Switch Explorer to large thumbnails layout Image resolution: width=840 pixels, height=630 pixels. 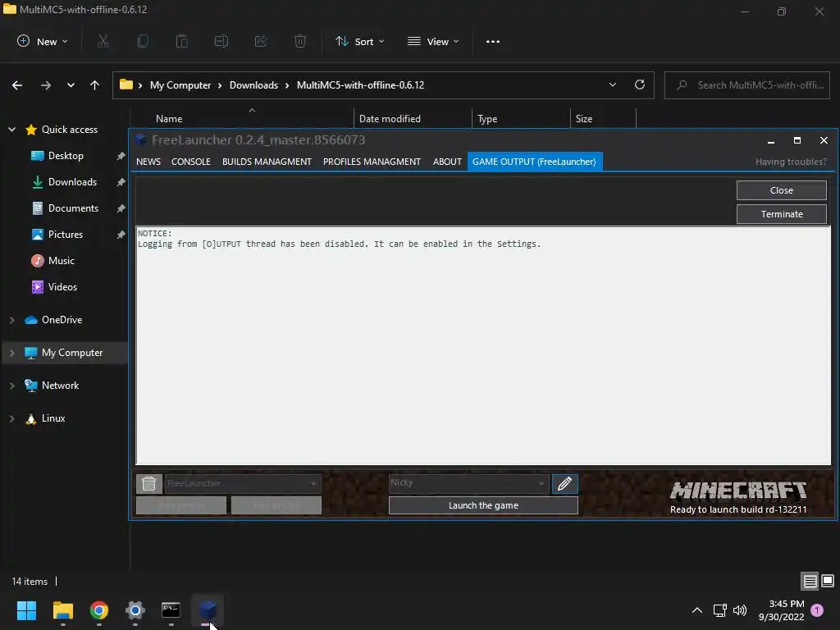pos(828,582)
